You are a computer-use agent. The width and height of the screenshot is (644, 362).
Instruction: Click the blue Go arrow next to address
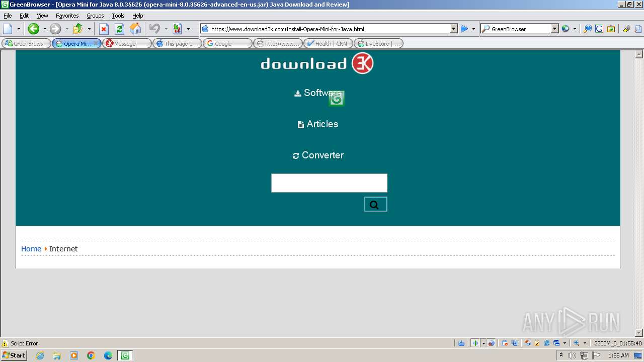464,29
